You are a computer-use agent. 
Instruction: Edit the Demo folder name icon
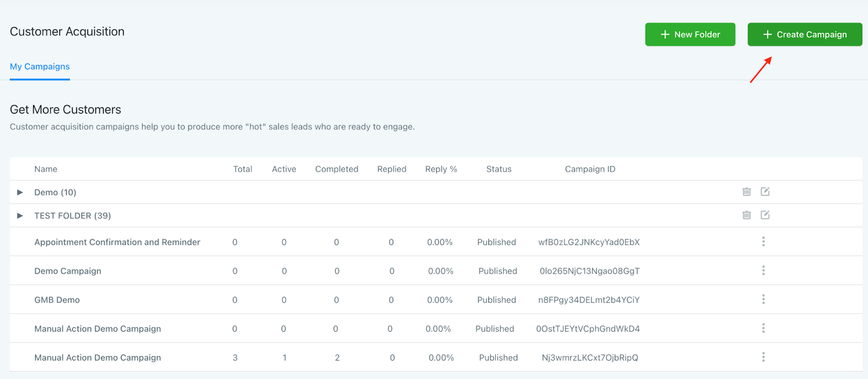[765, 192]
